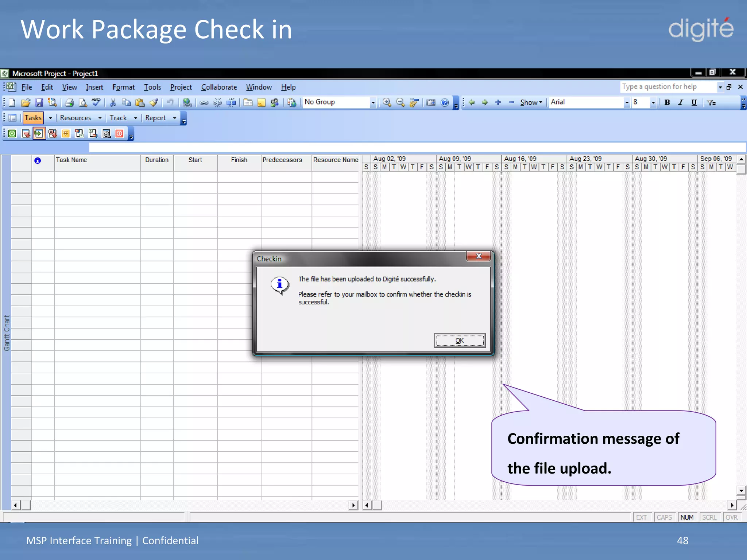
Task: Click the Report guide button
Action: tap(155, 118)
